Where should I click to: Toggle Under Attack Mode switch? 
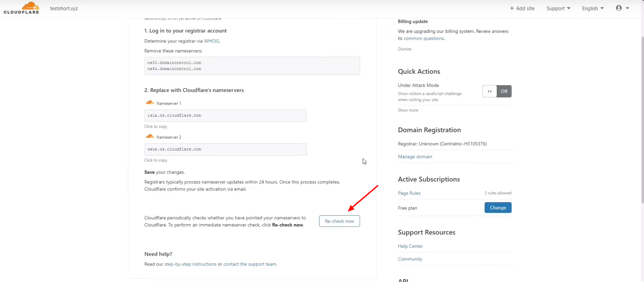point(497,91)
